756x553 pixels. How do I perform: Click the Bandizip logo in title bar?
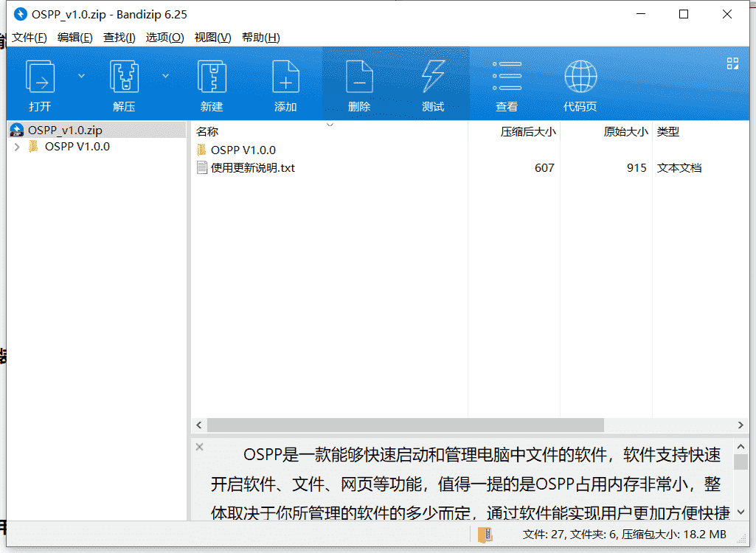point(20,15)
